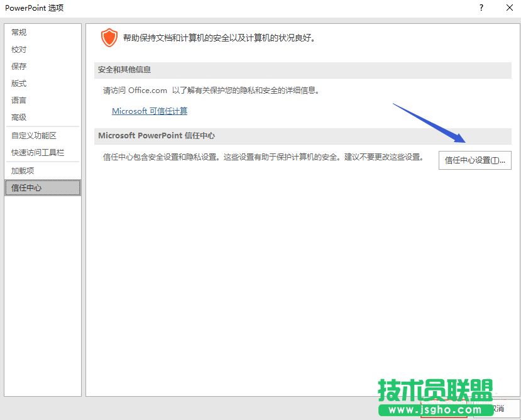Select the 校对 category
This screenshot has height=420, width=521.
[x=43, y=49]
